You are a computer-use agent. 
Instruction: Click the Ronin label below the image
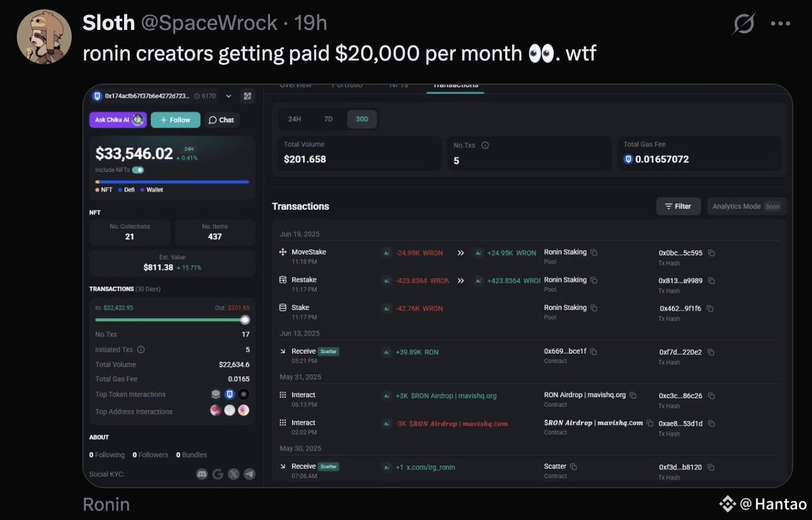tap(106, 504)
